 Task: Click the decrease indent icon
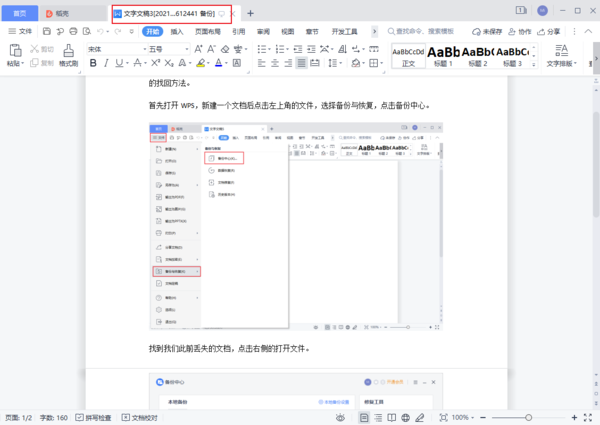(x=298, y=49)
